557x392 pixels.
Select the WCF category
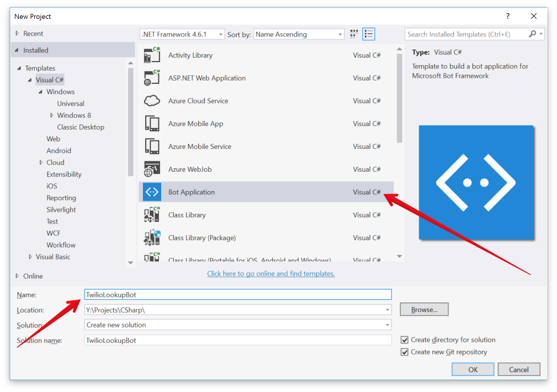coord(53,233)
